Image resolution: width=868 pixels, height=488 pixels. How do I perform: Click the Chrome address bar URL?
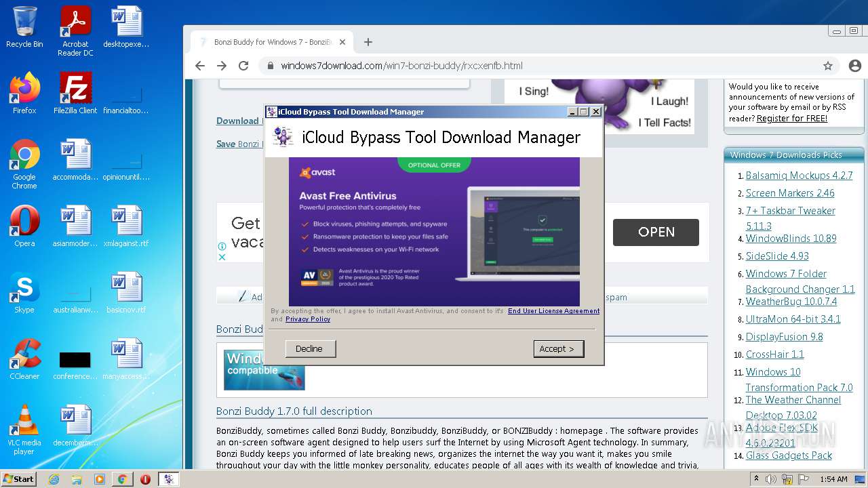[x=401, y=66]
